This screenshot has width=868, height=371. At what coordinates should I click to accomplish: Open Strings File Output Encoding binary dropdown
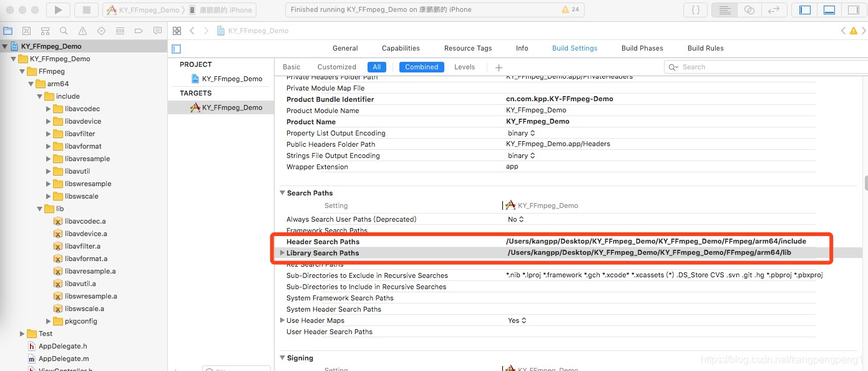click(x=521, y=156)
